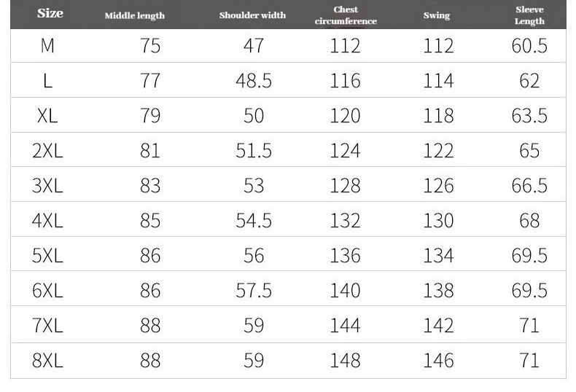Click the Middle length column header

[134, 16]
